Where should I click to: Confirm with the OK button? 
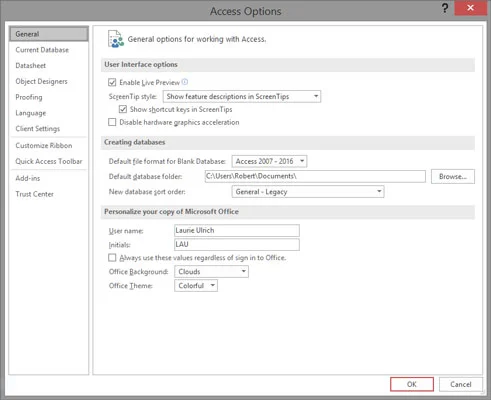tap(412, 384)
